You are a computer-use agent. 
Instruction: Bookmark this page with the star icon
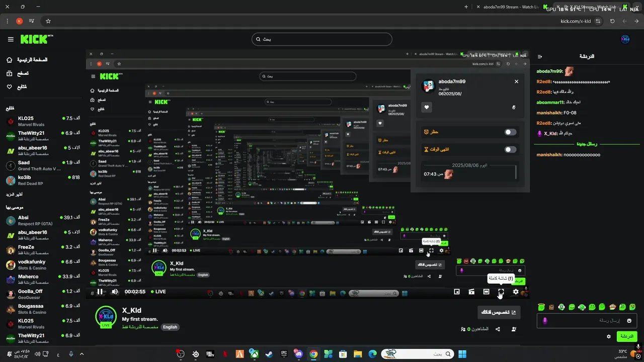pyautogui.click(x=48, y=21)
